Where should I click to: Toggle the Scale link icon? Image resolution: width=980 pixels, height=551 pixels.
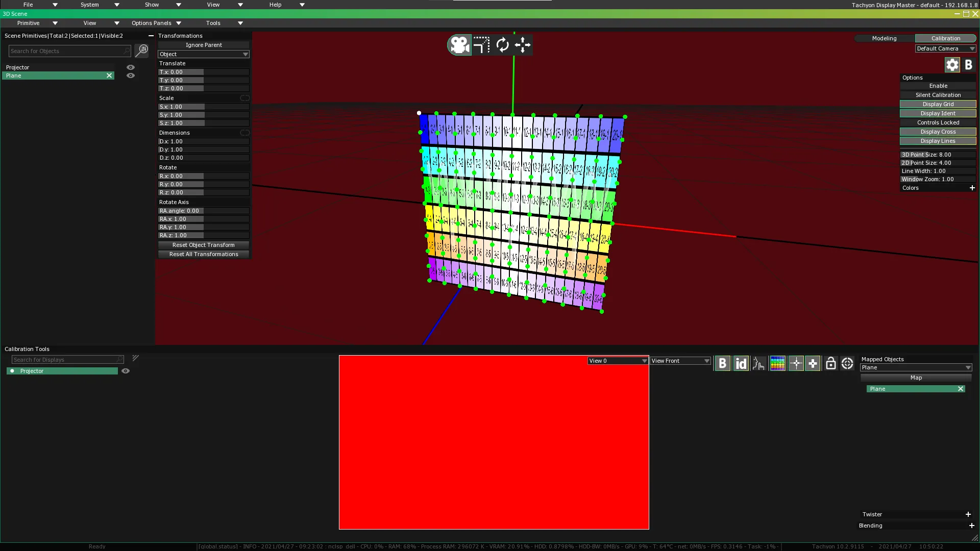click(245, 98)
